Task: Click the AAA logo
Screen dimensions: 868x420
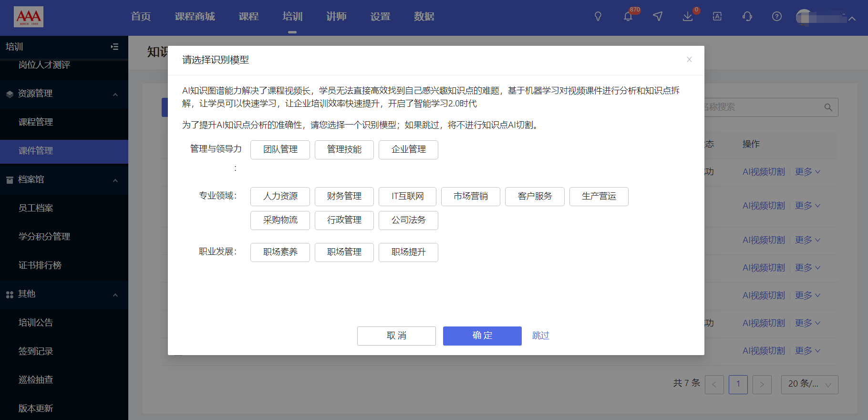Action: [29, 17]
